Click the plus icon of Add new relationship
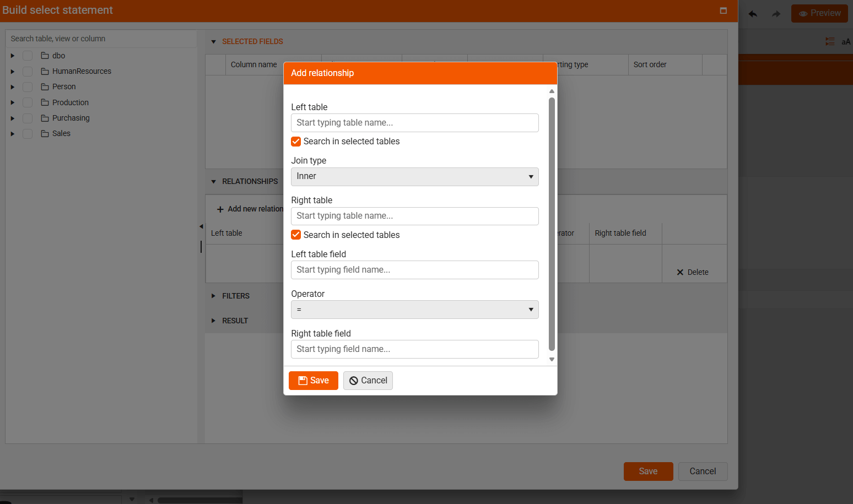 tap(220, 209)
